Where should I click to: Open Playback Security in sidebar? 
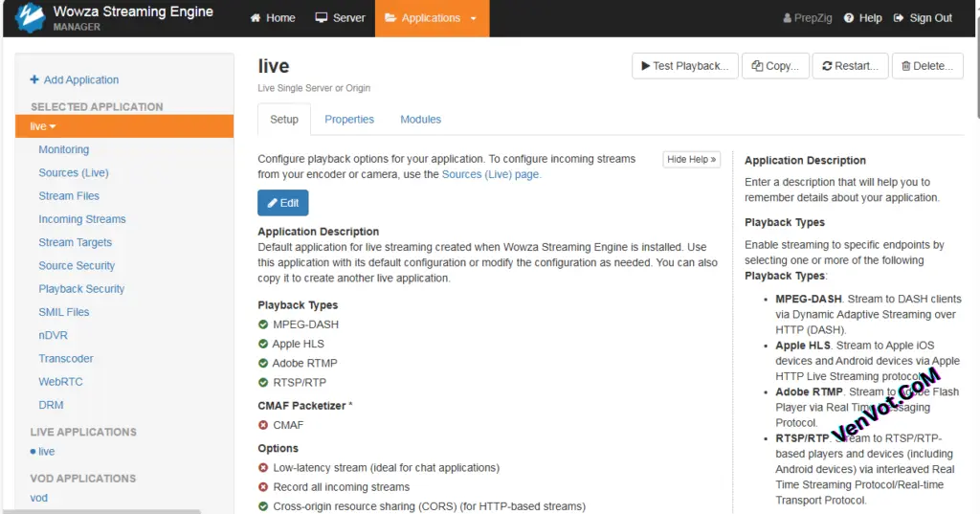click(81, 289)
